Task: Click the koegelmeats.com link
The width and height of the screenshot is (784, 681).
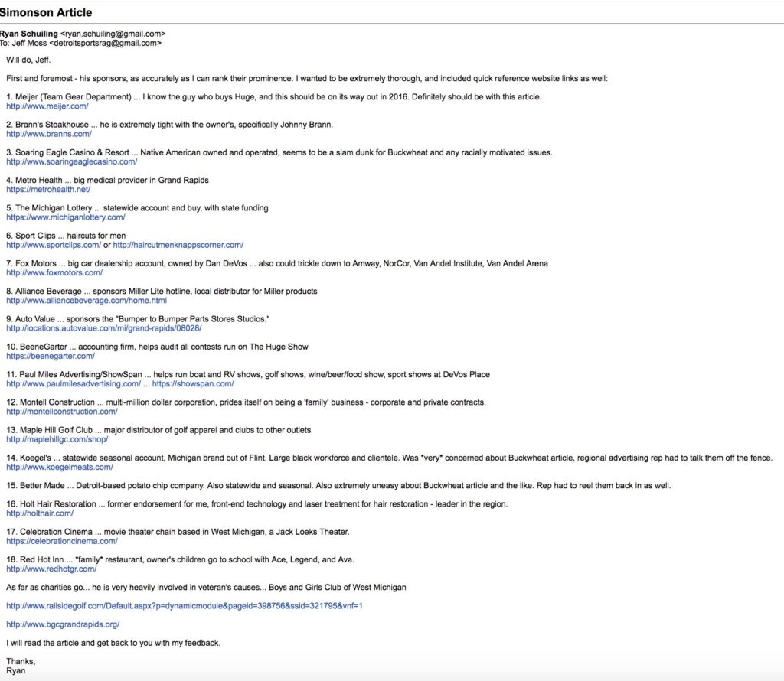Action: coord(60,468)
